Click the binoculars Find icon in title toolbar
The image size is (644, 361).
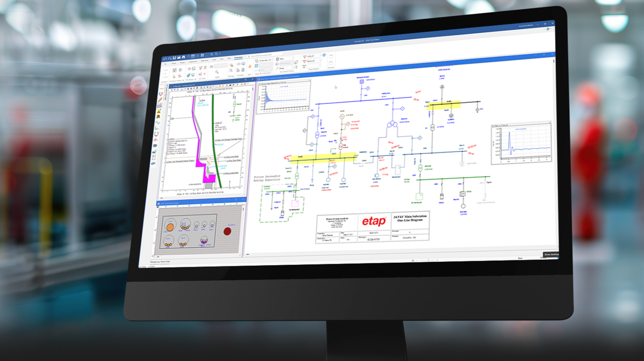coord(183,57)
